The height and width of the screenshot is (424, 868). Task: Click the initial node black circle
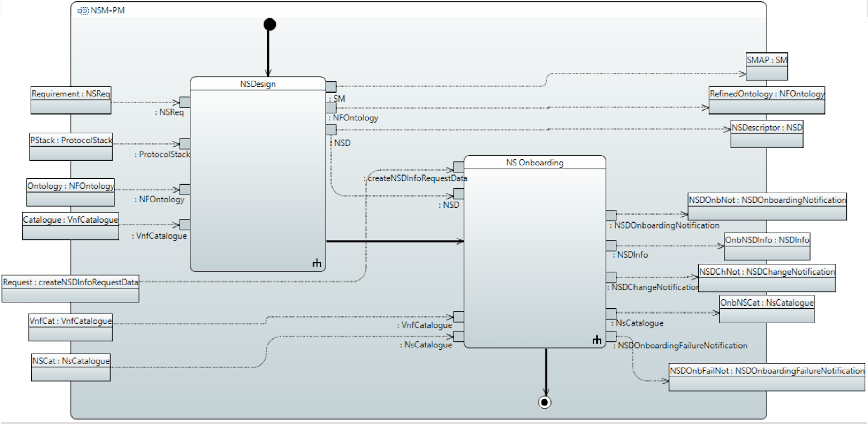pos(270,24)
